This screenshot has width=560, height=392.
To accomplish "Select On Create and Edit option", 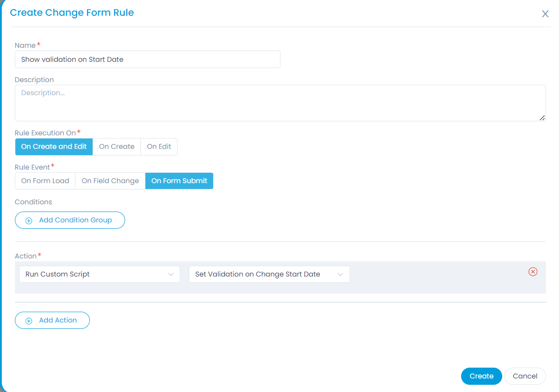I will tap(54, 147).
